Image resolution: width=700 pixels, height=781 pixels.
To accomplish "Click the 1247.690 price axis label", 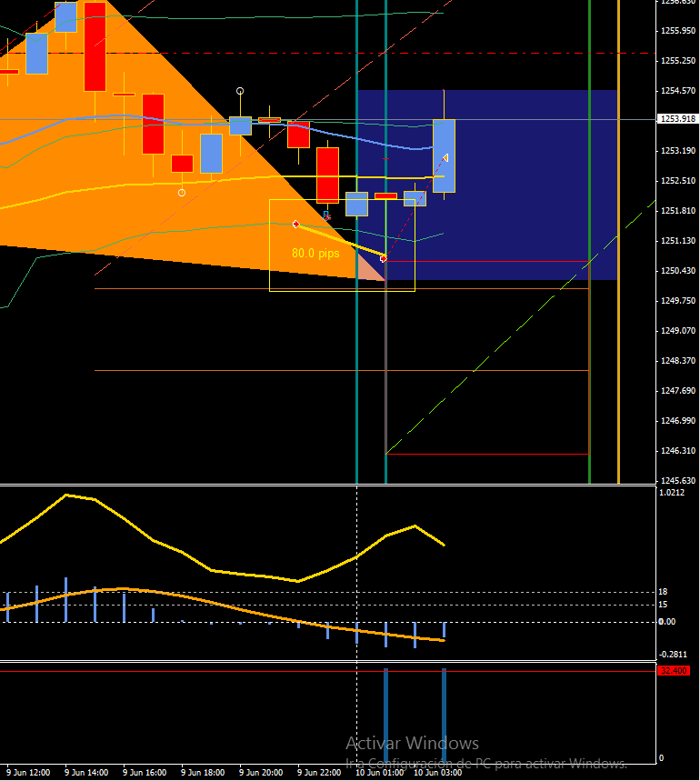I will point(678,391).
